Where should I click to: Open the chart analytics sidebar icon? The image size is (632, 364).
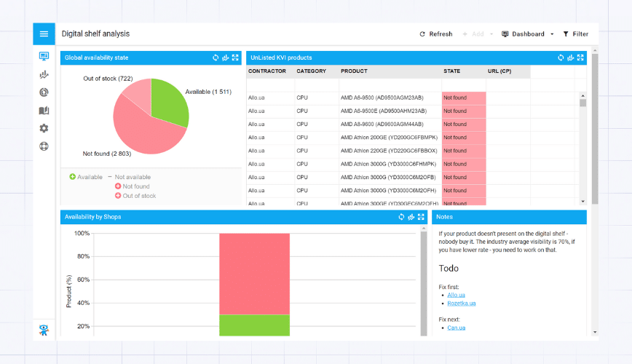pyautogui.click(x=44, y=74)
